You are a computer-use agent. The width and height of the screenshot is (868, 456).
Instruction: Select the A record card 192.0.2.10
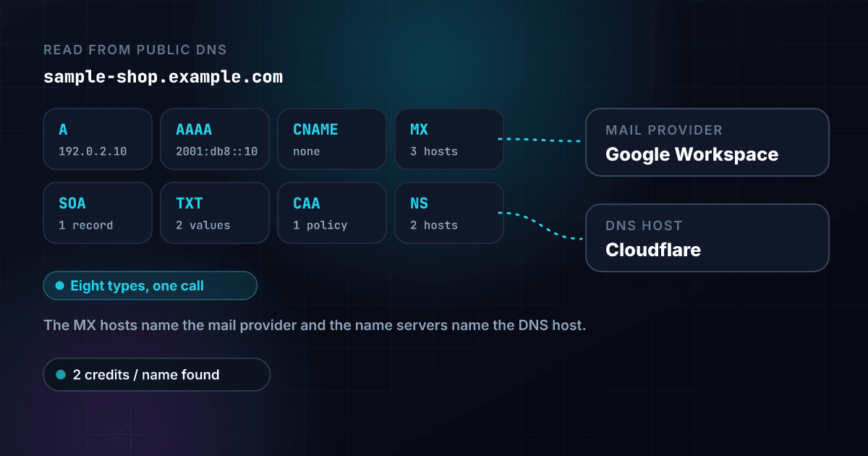click(x=98, y=139)
